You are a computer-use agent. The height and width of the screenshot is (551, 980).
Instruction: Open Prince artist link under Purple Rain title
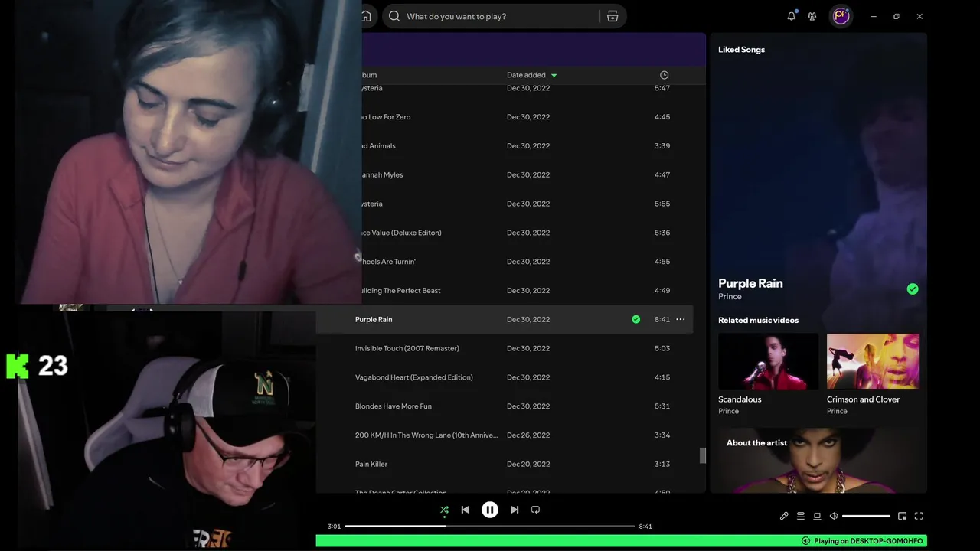point(730,297)
